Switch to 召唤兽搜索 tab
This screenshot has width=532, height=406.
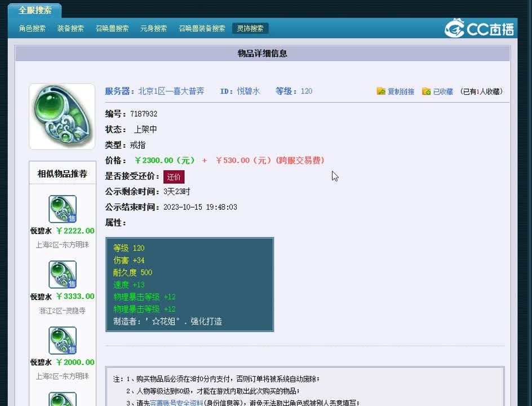click(x=112, y=29)
